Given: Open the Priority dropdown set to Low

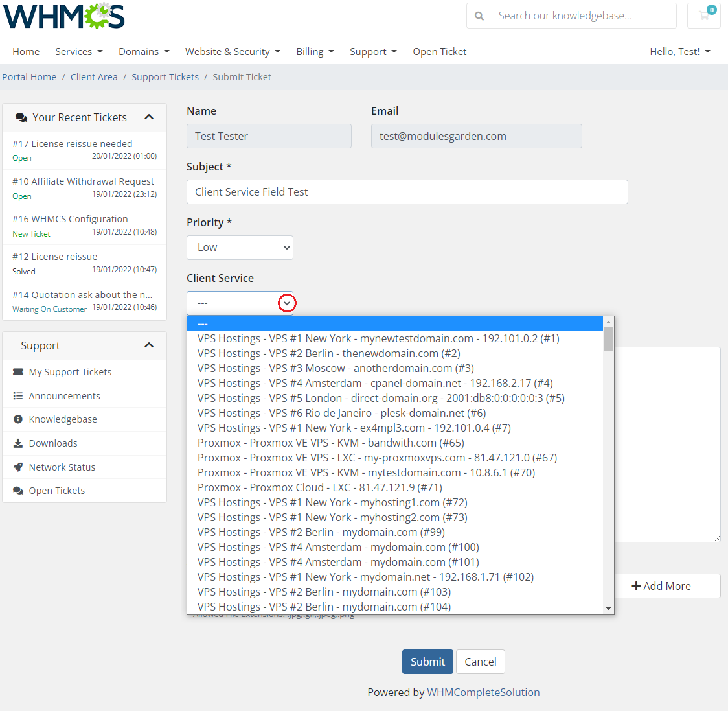Looking at the screenshot, I should 240,248.
